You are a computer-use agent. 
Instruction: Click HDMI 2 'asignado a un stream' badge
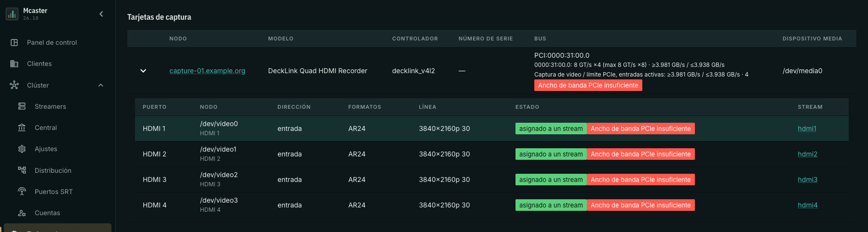(x=551, y=154)
